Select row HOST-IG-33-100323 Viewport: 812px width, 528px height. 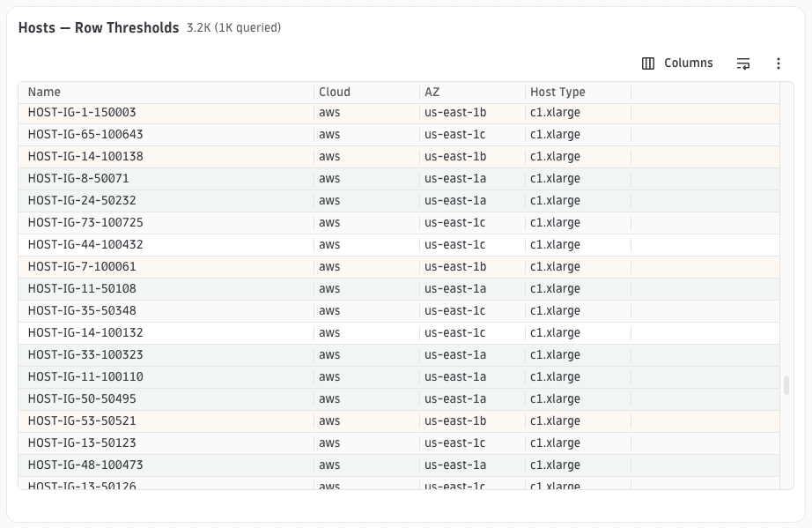399,355
